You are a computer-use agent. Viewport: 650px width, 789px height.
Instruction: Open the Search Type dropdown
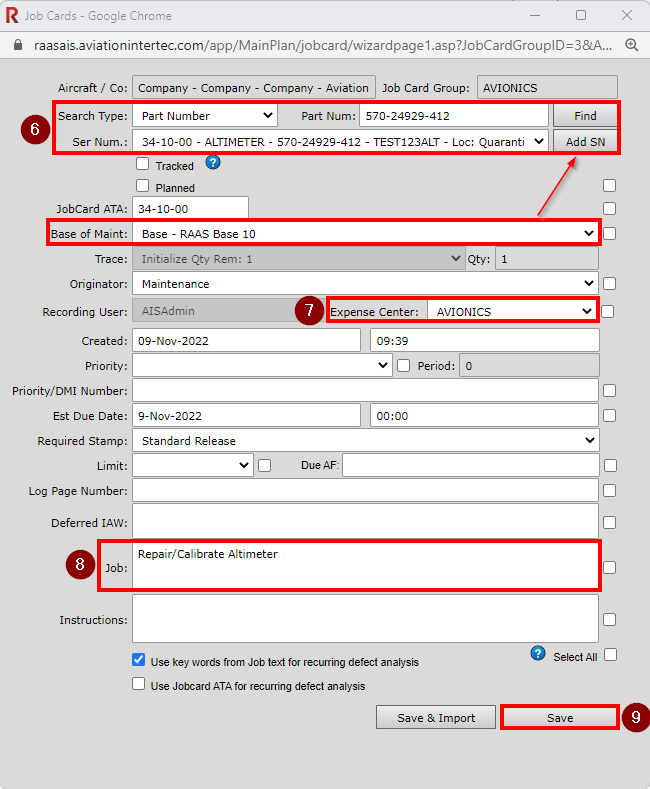[x=204, y=116]
